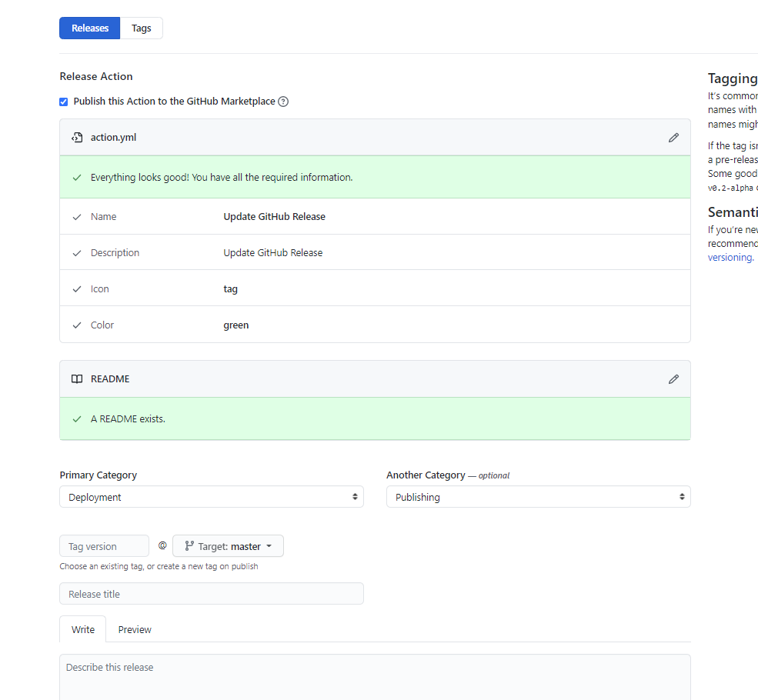Switch to the Tags tab
This screenshot has width=758, height=700.
click(x=142, y=28)
